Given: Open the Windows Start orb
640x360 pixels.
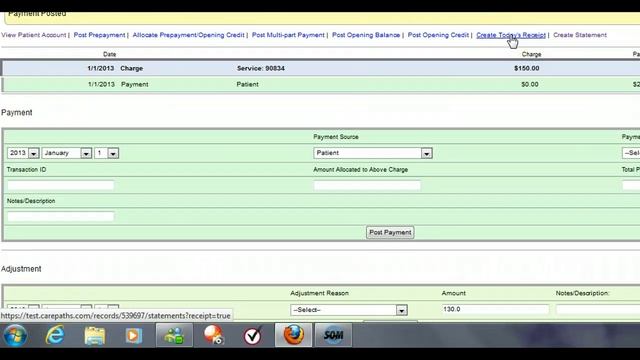Looking at the screenshot, I should pyautogui.click(x=15, y=335).
